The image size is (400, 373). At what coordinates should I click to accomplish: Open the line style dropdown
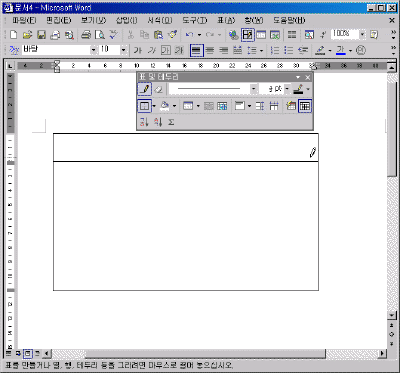point(254,89)
